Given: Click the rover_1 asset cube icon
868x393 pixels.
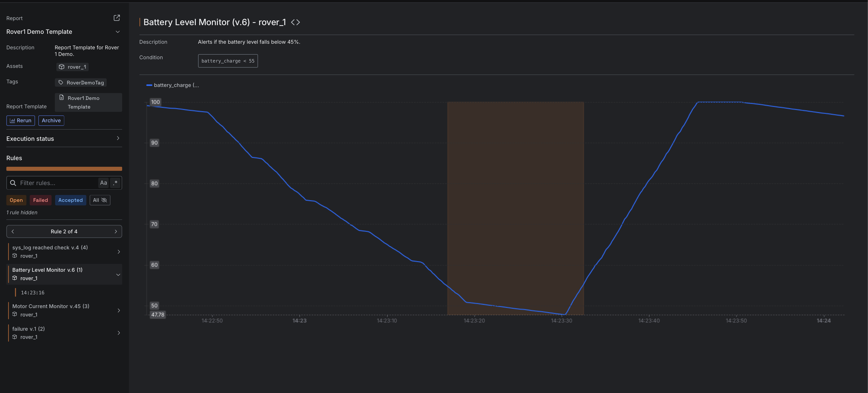Looking at the screenshot, I should click(62, 67).
